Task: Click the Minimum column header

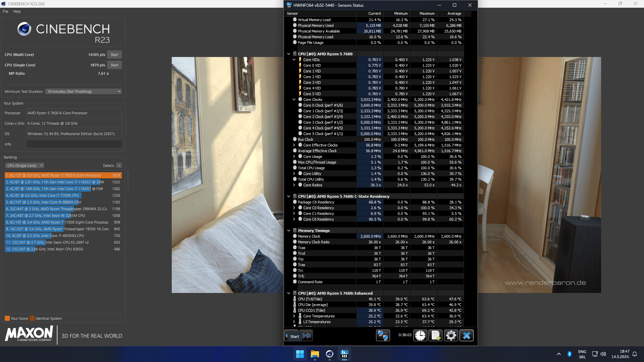Action: tap(396, 13)
